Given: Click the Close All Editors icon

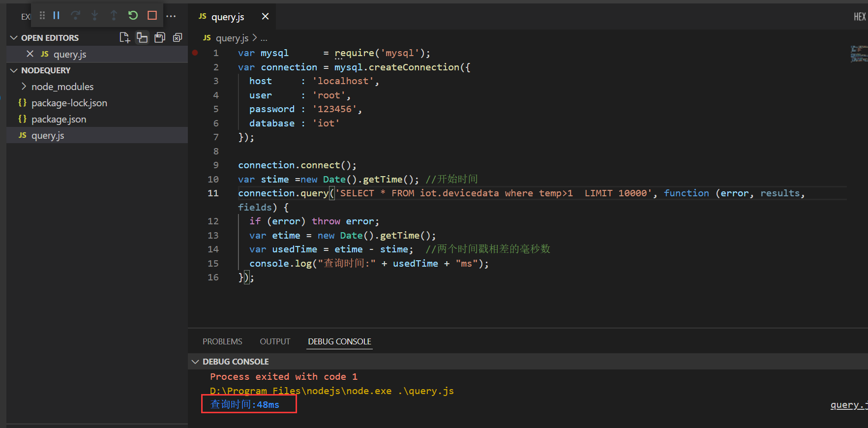Looking at the screenshot, I should 178,37.
